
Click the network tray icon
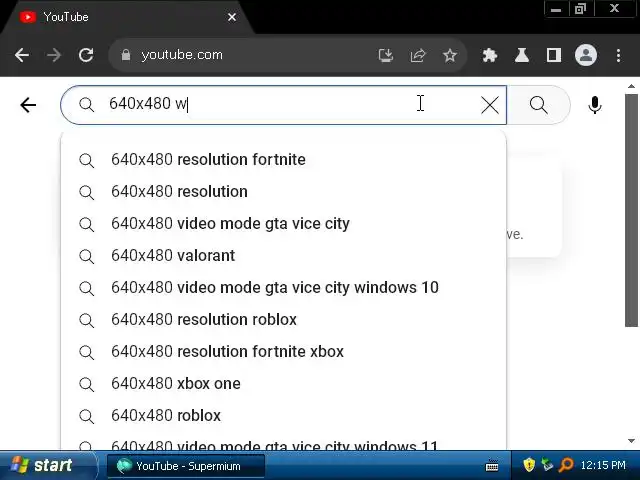[547, 464]
